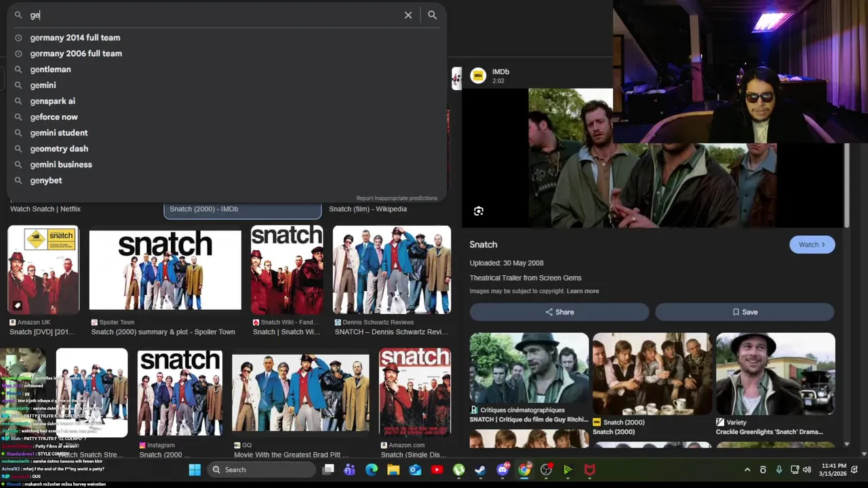Open McAfee from taskbar

tap(590, 470)
